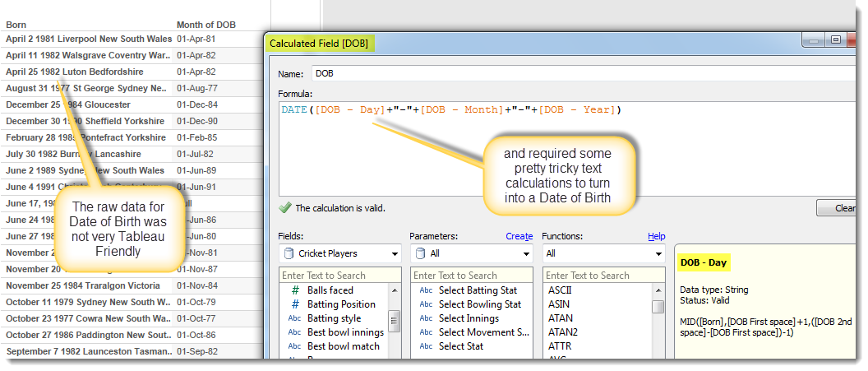
Task: Click the Abc icon beside Select Batting Stat
Action: pyautogui.click(x=425, y=290)
